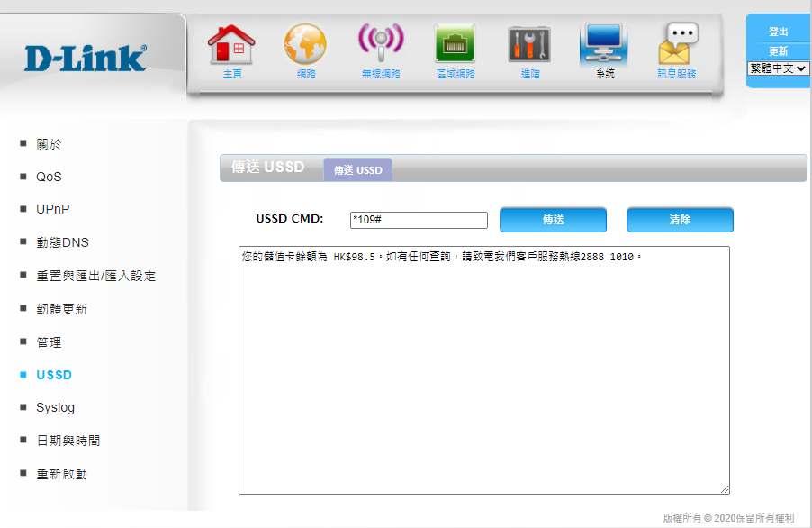This screenshot has height=528, width=812.
Task: Click the D-Link logo
Action: (x=86, y=58)
